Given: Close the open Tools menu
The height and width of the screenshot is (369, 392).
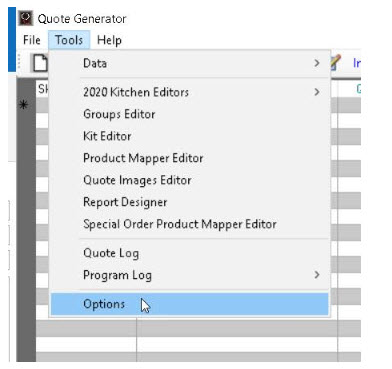Looking at the screenshot, I should [69, 40].
